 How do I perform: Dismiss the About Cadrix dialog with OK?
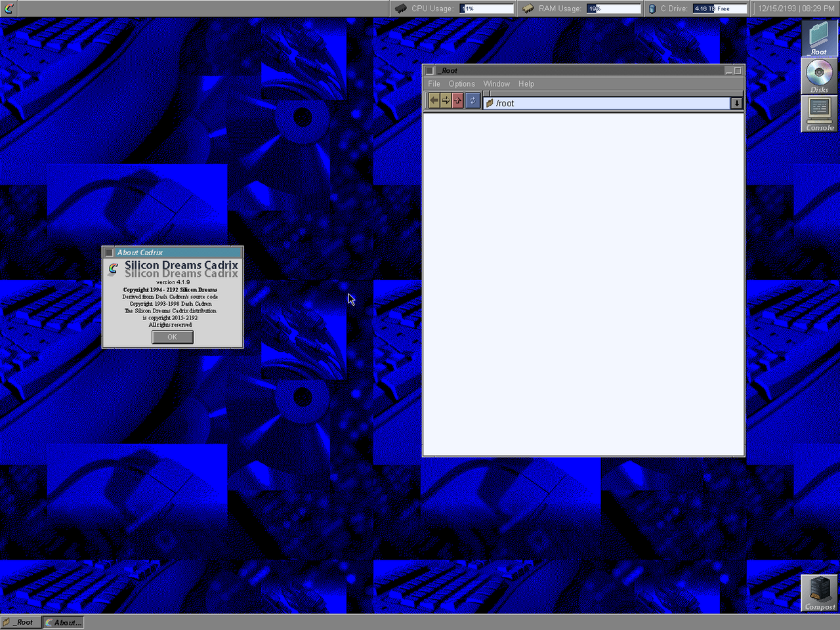[x=173, y=337]
